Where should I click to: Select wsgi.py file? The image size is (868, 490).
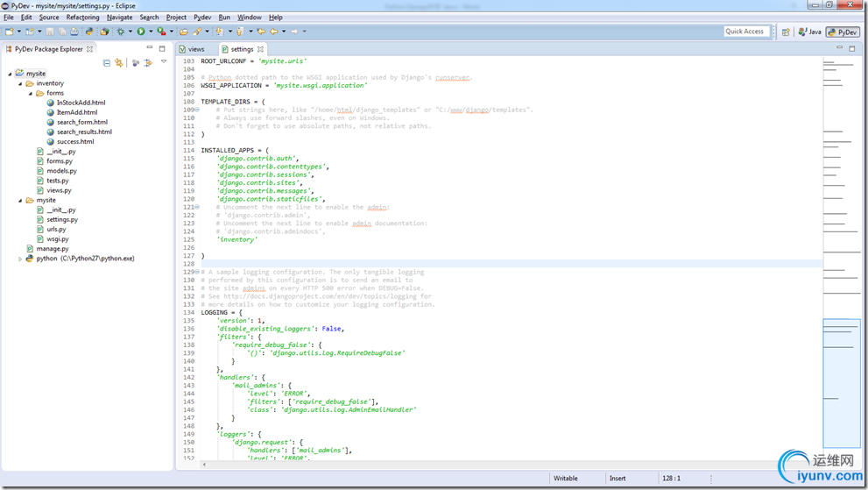(58, 239)
